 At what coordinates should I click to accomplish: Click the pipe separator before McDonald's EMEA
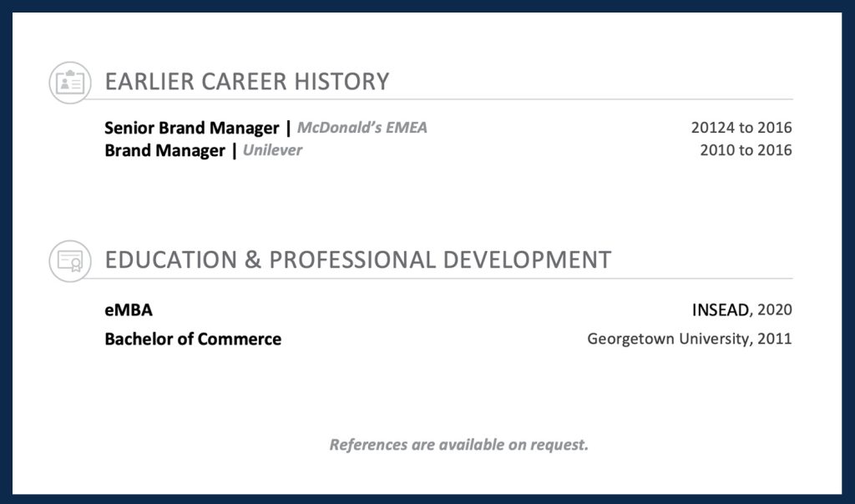pos(289,128)
